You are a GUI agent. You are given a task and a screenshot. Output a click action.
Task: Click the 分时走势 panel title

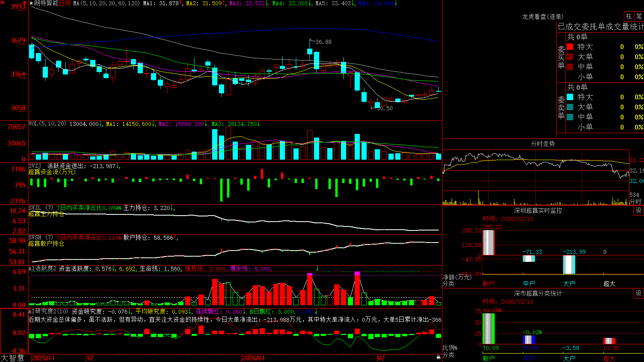point(543,144)
